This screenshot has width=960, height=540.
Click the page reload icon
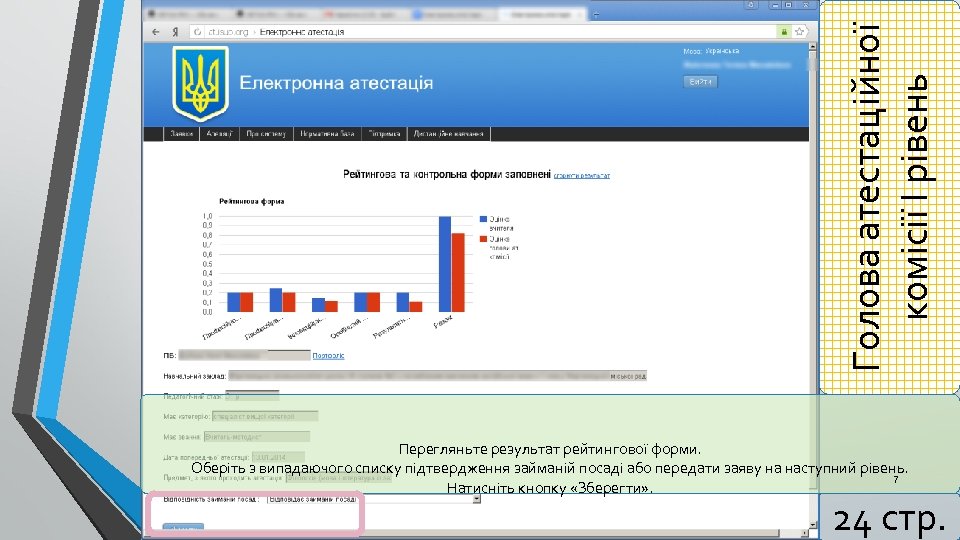(197, 32)
